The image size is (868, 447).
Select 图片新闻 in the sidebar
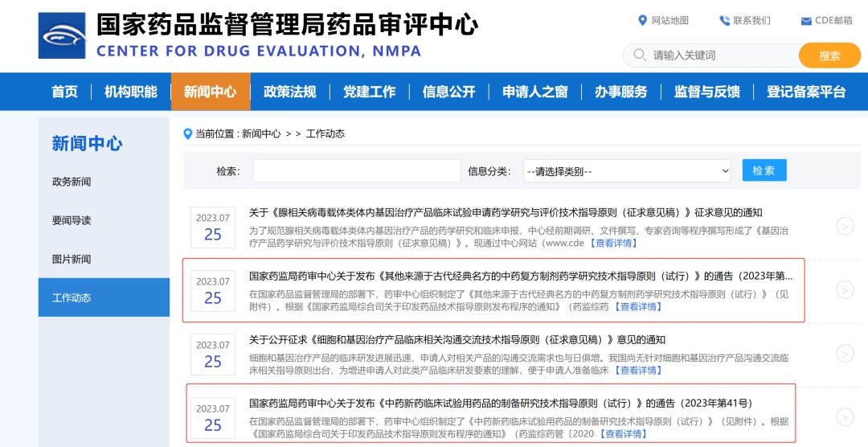[x=72, y=259]
